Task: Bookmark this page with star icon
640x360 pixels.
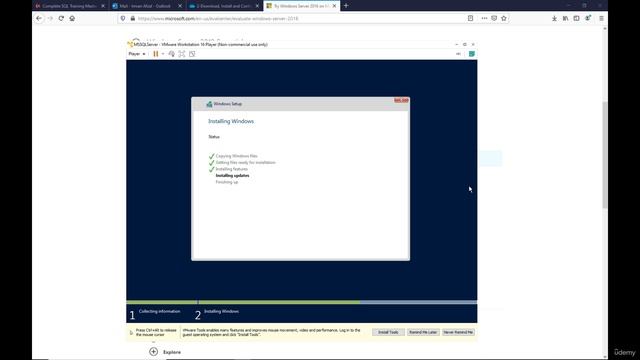Action: (x=504, y=18)
